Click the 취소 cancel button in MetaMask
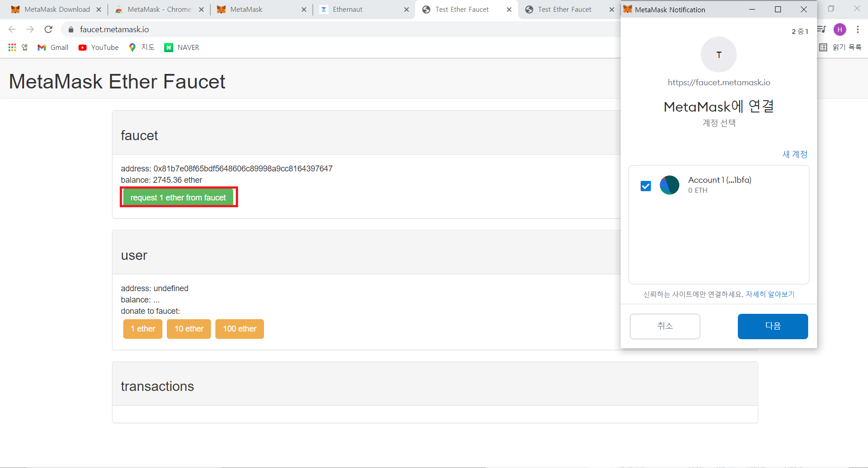868x468 pixels. (665, 326)
